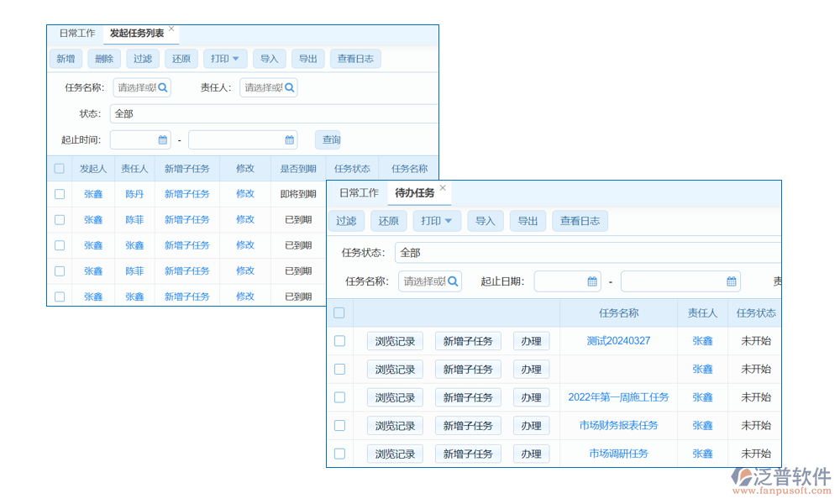Screen dimensions: 840x504
Task: Click search icon in 责任人 filter field
Action: pos(289,87)
